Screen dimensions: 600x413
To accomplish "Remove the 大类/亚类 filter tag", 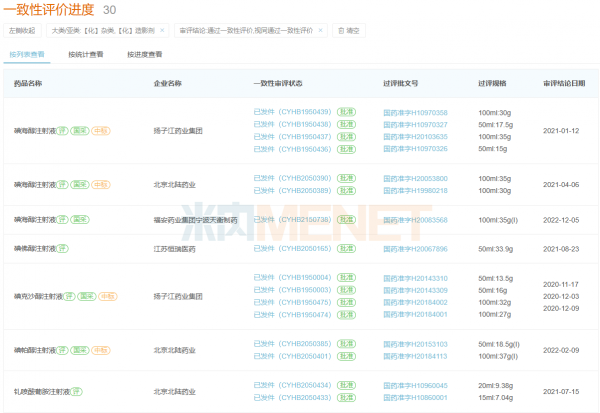I will (167, 31).
